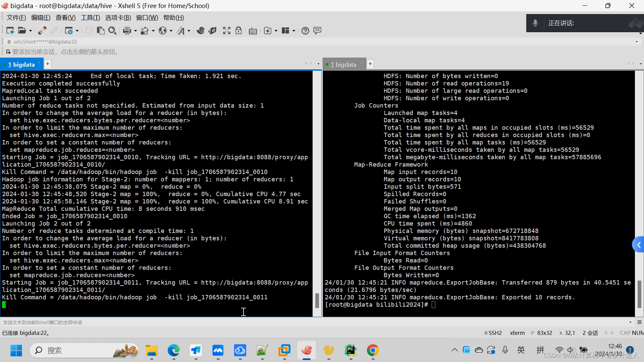
Task: Click the New Session icon
Action: tap(10, 31)
